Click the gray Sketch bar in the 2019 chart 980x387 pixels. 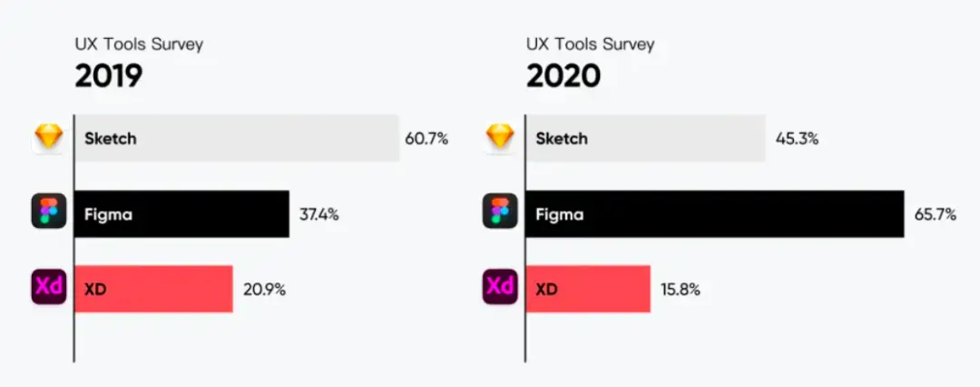pyautogui.click(x=237, y=138)
